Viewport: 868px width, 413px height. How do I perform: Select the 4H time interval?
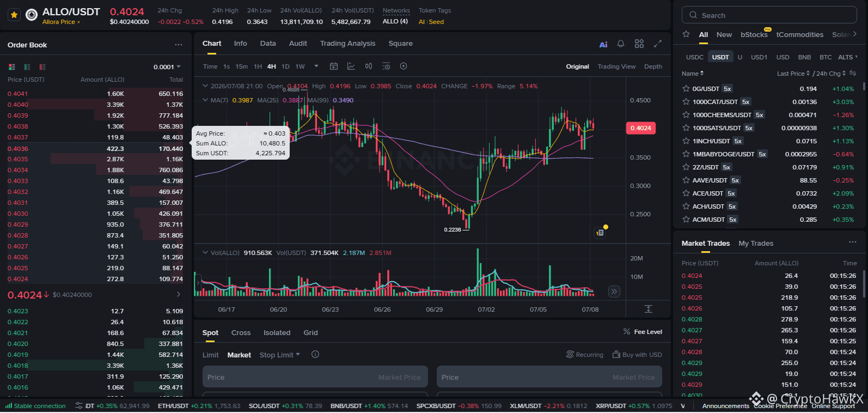click(x=272, y=66)
